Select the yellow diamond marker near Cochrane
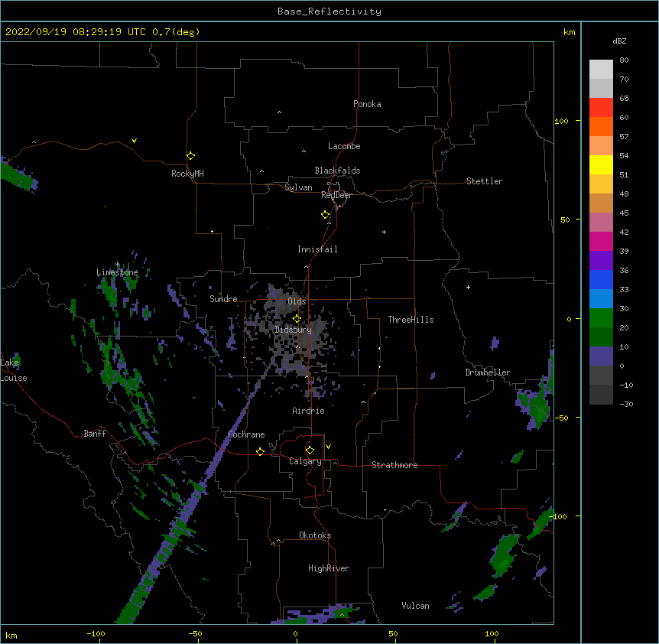Image resolution: width=659 pixels, height=644 pixels. [260, 451]
